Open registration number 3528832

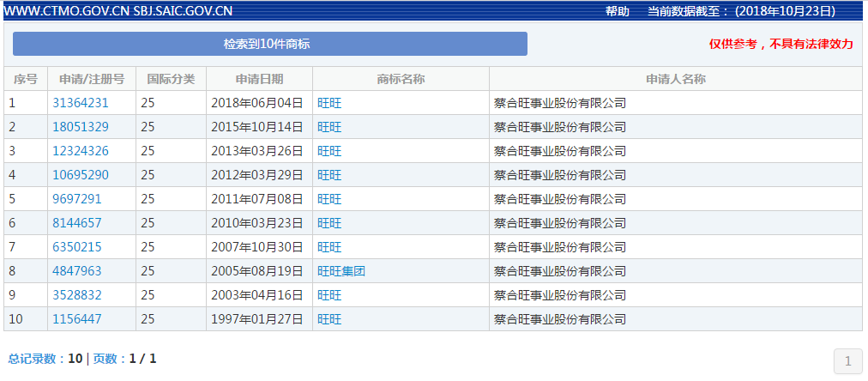[77, 295]
